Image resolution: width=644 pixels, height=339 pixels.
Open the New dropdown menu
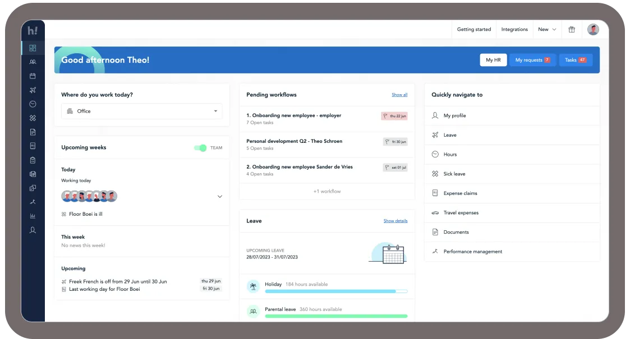[547, 30]
